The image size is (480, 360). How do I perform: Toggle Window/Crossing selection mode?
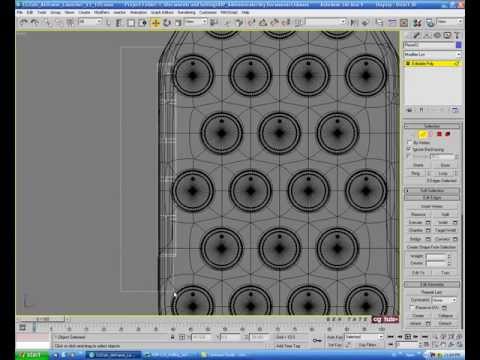[143, 23]
